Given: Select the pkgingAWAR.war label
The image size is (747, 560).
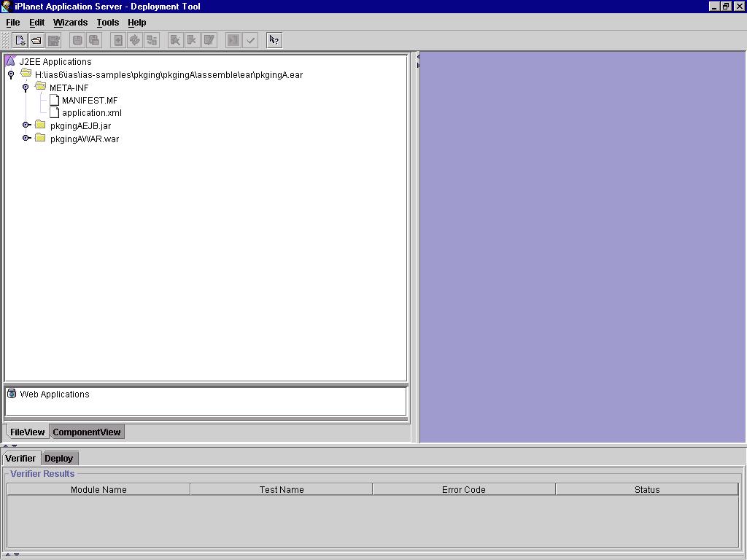Looking at the screenshot, I should coord(85,139).
